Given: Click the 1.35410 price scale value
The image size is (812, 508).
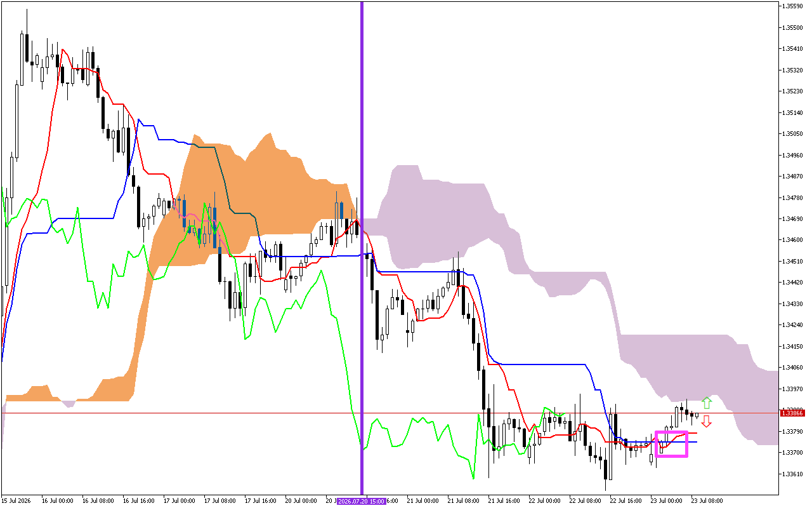Looking at the screenshot, I should pyautogui.click(x=794, y=49).
